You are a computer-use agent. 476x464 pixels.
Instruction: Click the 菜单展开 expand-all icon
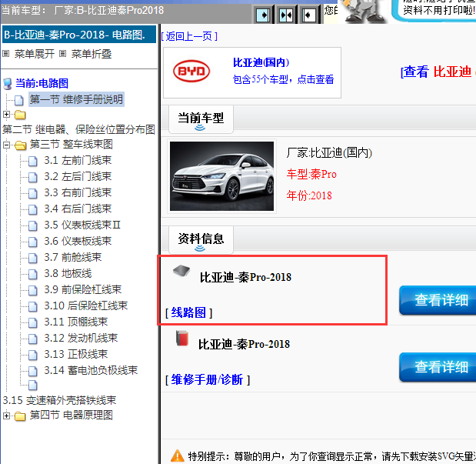click(6, 54)
